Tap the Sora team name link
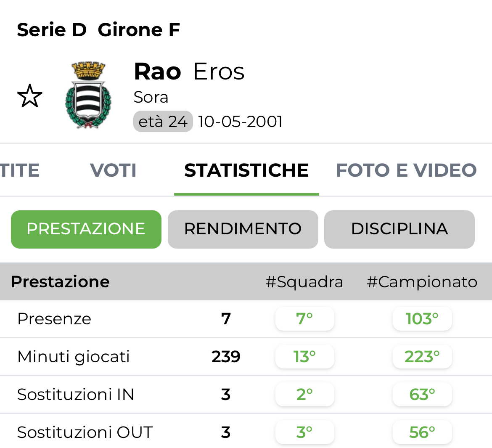Viewport: 492px width, 448px height. [151, 97]
